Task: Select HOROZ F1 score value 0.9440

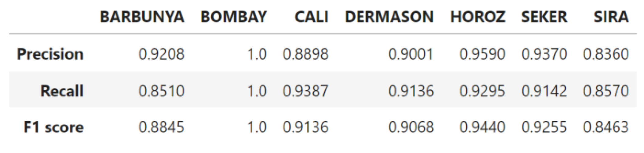Action: pyautogui.click(x=482, y=127)
